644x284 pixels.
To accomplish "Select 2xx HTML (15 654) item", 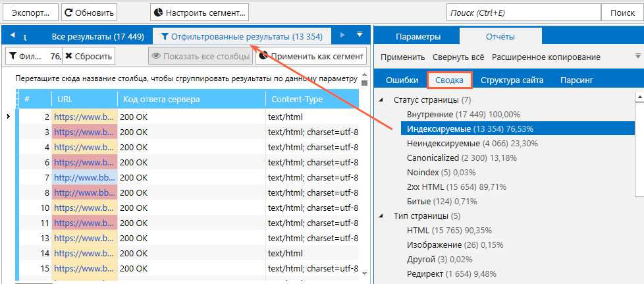I will pos(456,187).
